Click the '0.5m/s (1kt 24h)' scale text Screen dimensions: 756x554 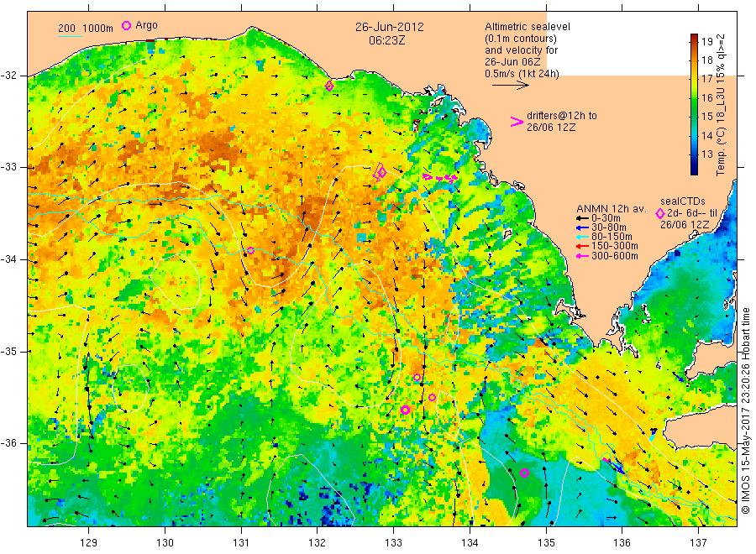522,74
